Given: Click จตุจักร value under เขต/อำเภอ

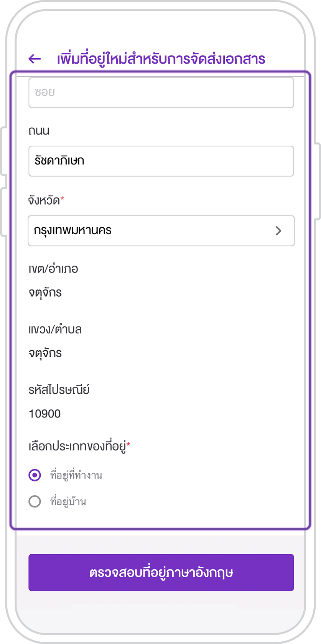Looking at the screenshot, I should coord(45,293).
